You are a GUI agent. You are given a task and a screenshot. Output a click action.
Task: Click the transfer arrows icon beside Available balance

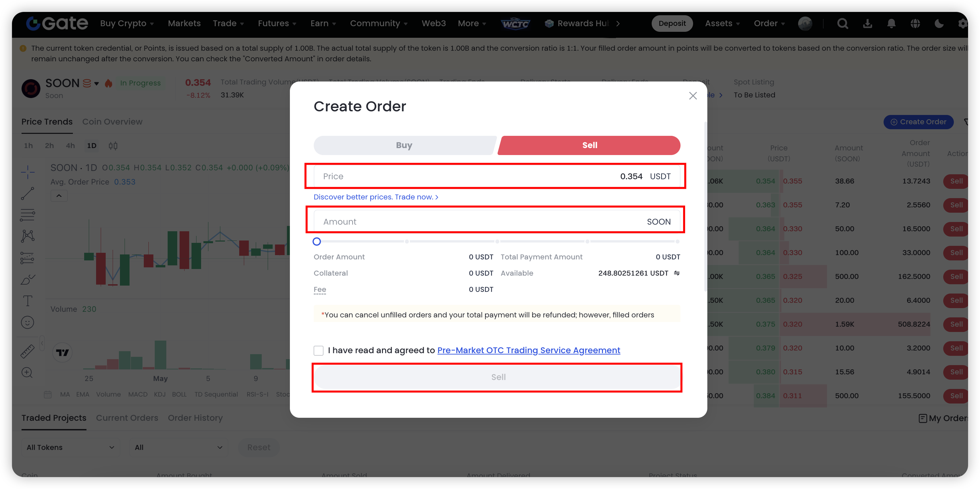[x=677, y=273]
